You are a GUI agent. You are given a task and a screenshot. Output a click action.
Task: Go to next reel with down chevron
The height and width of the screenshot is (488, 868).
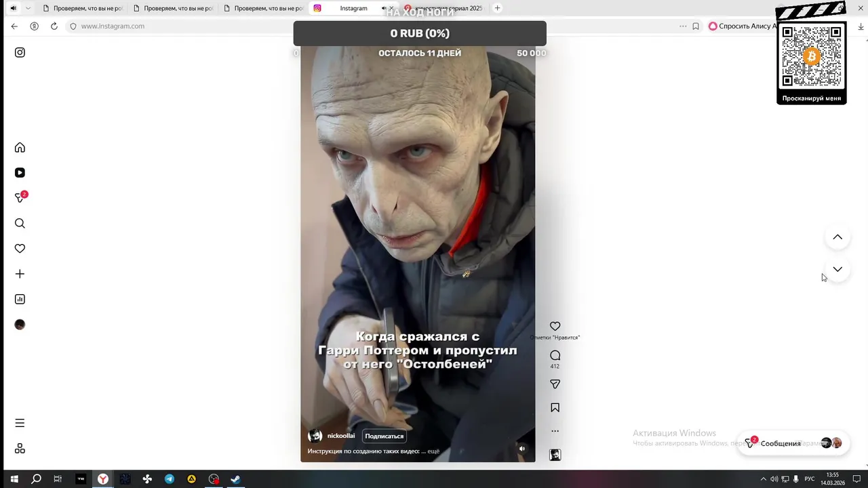point(837,269)
